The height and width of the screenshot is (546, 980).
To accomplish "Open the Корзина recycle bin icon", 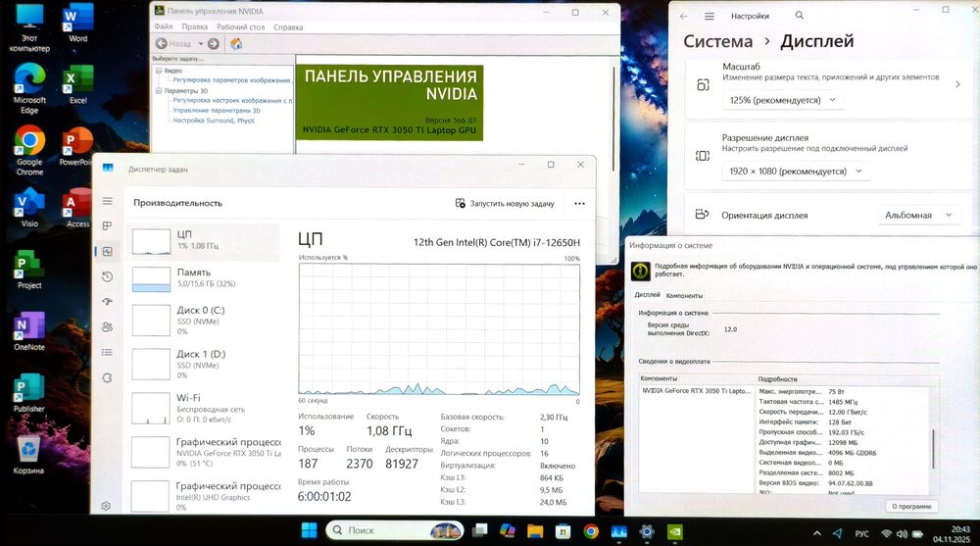I will [28, 455].
